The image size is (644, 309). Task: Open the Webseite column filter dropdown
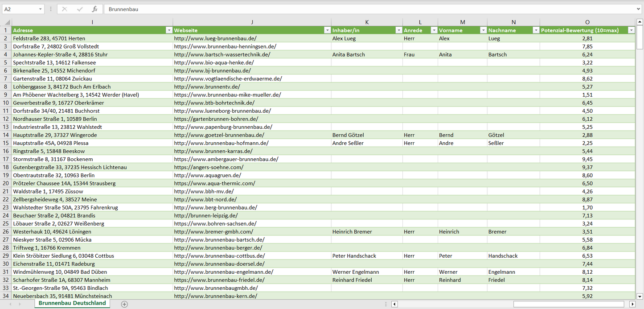(x=327, y=30)
